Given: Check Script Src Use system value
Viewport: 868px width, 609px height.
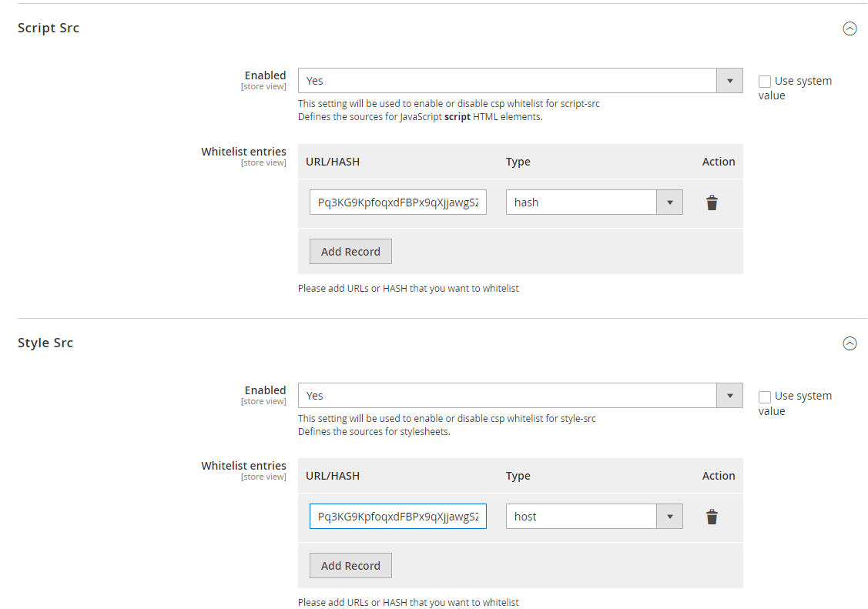Looking at the screenshot, I should tap(765, 82).
